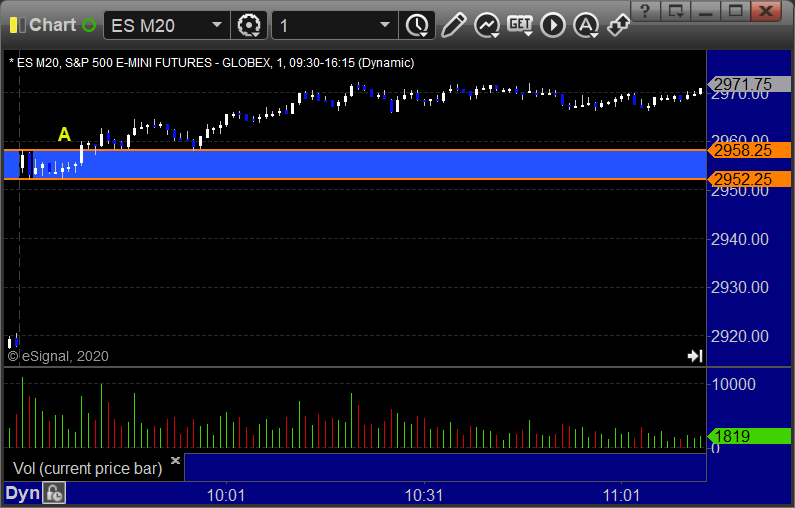Click the help question mark button
Image resolution: width=795 pixels, height=508 pixels.
[645, 11]
